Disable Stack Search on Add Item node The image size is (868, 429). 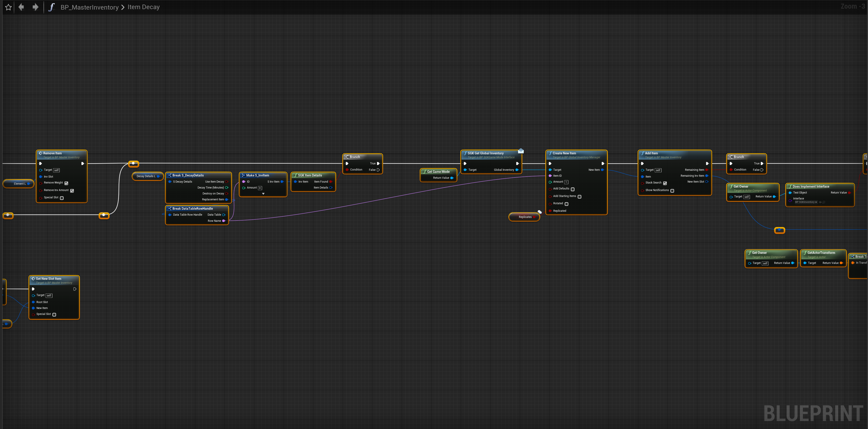tap(665, 183)
